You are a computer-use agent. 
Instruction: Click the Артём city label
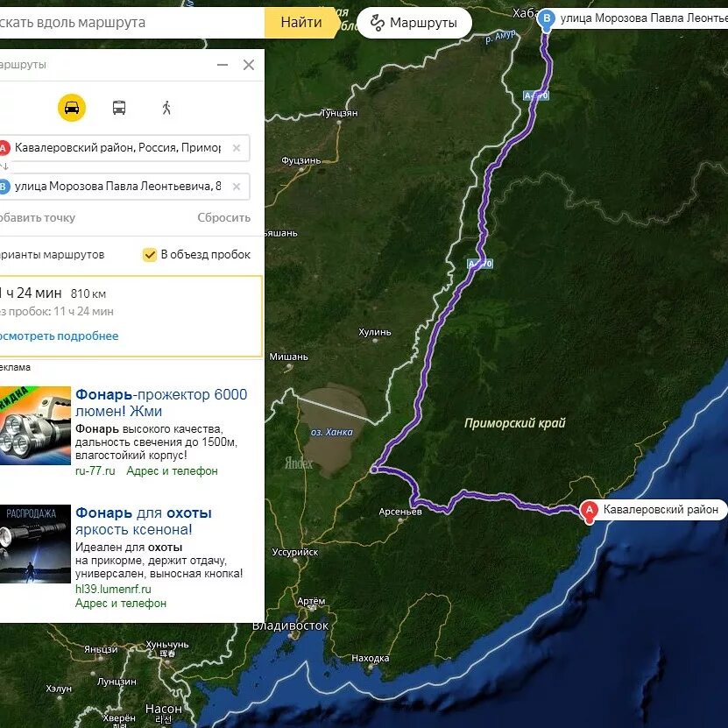point(311,601)
